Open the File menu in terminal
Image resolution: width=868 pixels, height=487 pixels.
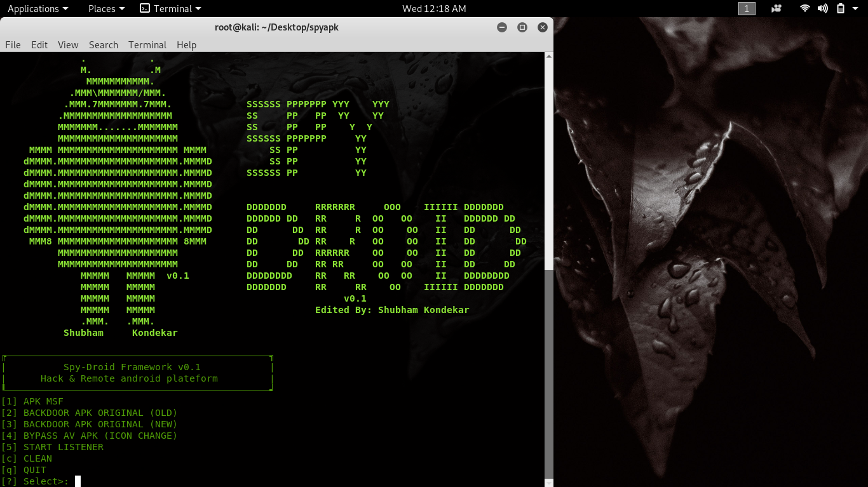click(x=13, y=44)
